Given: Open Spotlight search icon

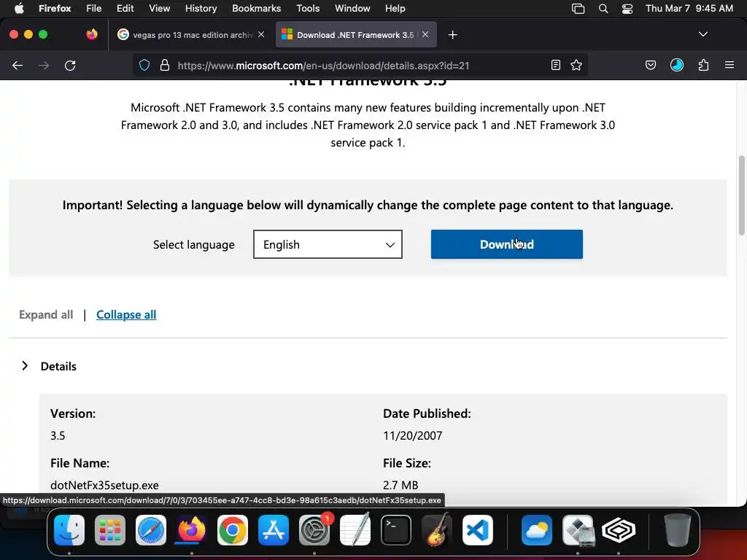Looking at the screenshot, I should coord(603,9).
